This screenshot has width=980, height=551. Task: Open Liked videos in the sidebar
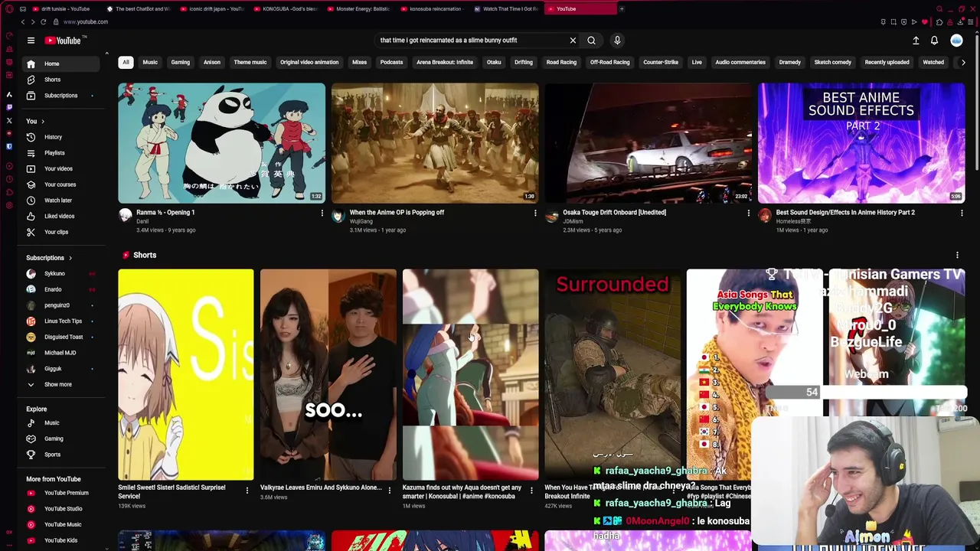[60, 216]
